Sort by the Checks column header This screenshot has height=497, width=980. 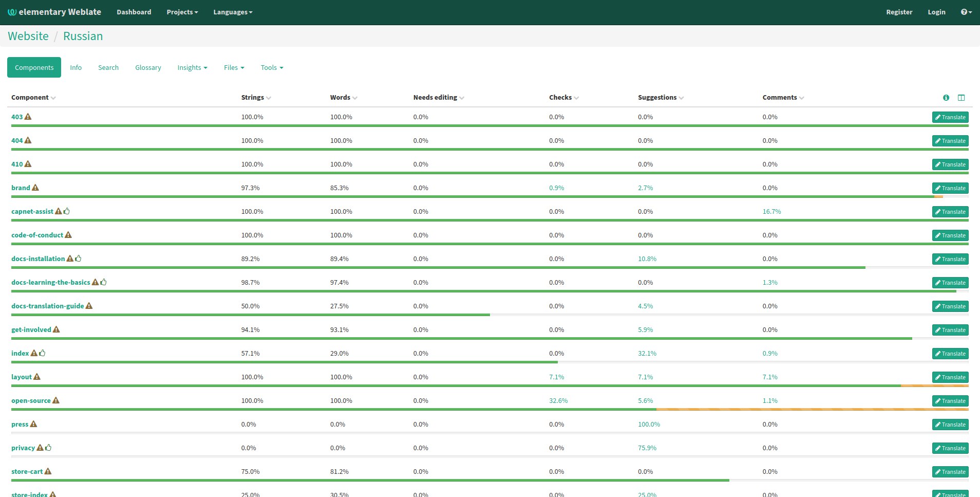[x=564, y=98]
